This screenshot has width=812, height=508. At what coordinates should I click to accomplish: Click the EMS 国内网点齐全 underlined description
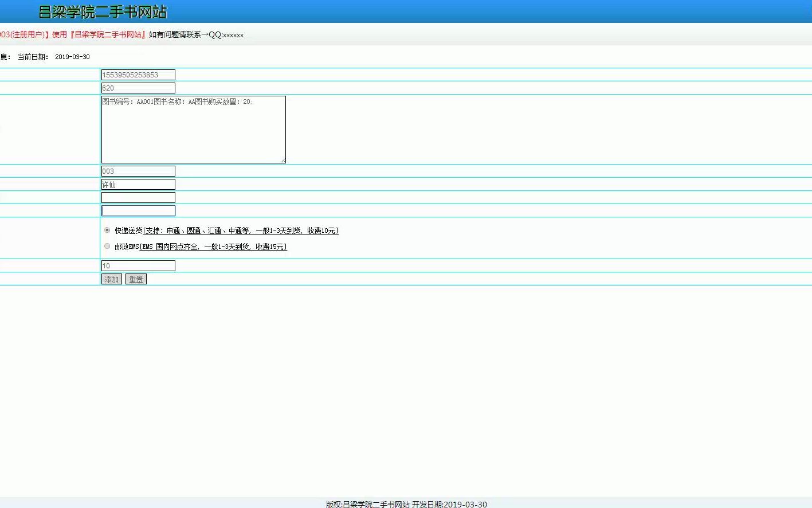click(x=212, y=247)
